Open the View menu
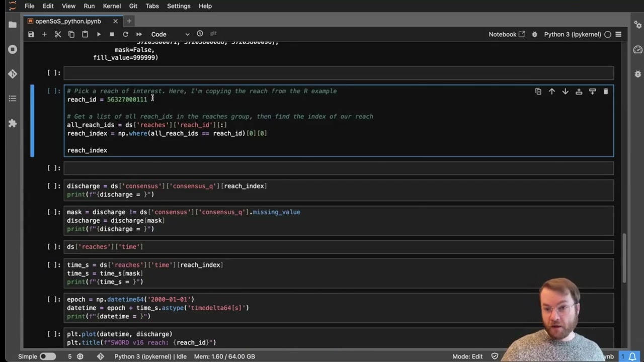Screen dimensions: 644x362 click(68, 6)
